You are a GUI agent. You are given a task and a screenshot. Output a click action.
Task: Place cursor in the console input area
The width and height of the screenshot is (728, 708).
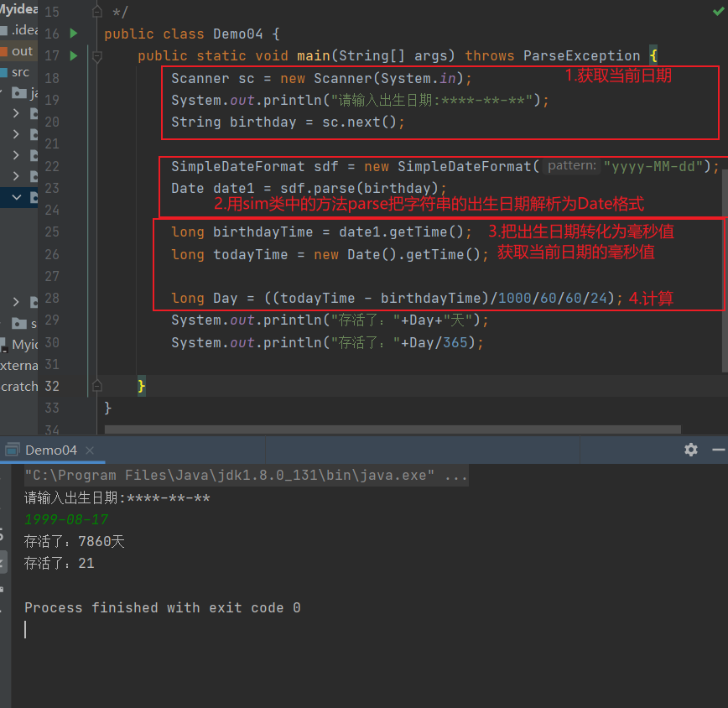[26, 629]
